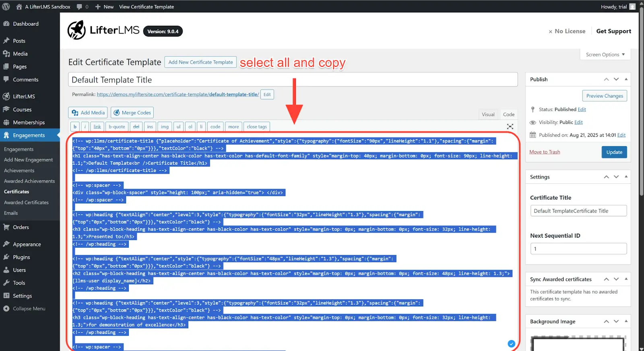Viewport: 644px width, 351px height.
Task: Move Sync Awarded certificates panel up
Action: click(x=606, y=279)
